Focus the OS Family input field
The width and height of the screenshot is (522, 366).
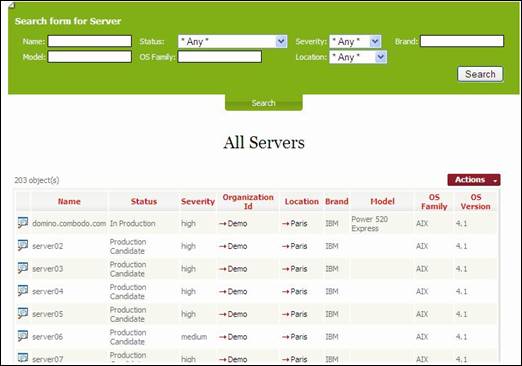pyautogui.click(x=220, y=57)
